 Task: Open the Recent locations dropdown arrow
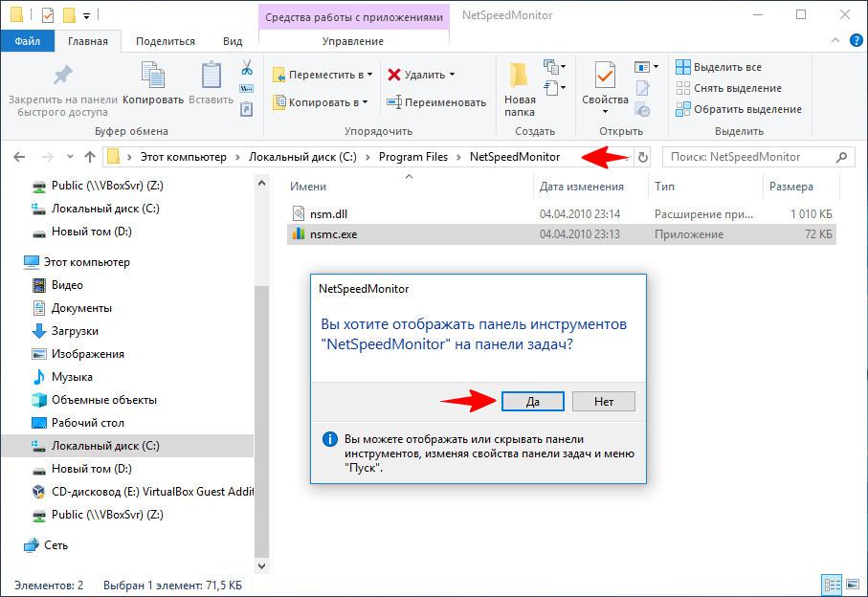pos(70,157)
